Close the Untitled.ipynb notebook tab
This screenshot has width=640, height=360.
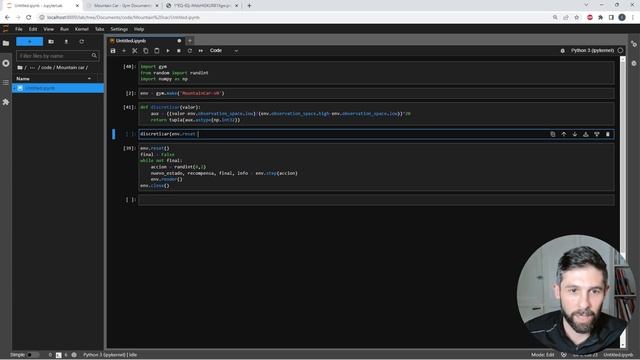tap(179, 41)
